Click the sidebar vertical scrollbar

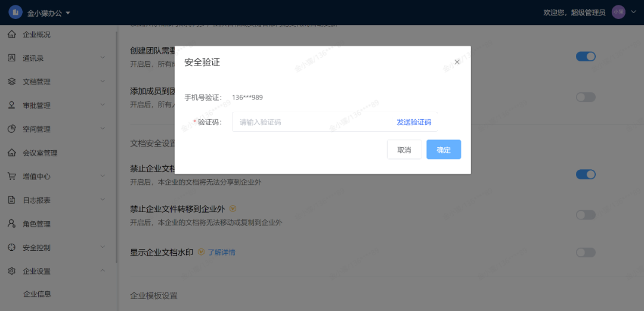(x=117, y=148)
